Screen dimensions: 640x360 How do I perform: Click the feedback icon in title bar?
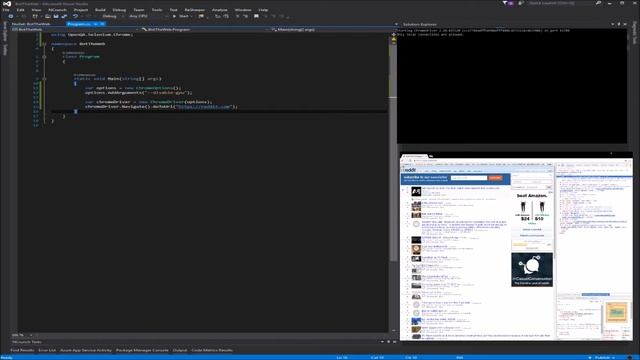pyautogui.click(x=521, y=3)
